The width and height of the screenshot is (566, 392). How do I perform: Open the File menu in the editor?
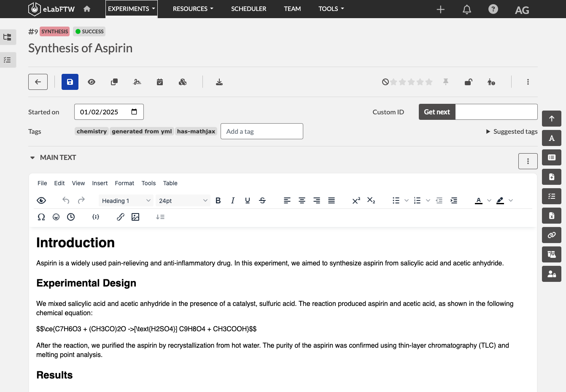click(42, 183)
